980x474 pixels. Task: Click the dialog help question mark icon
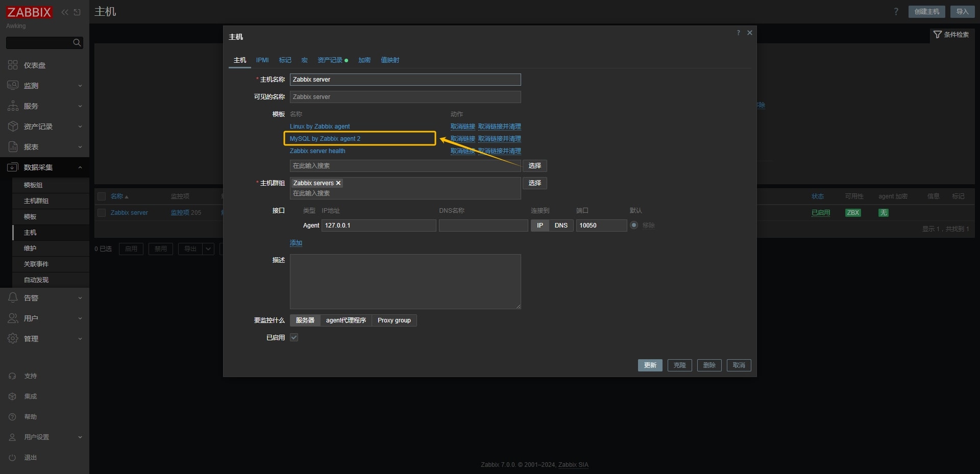738,33
